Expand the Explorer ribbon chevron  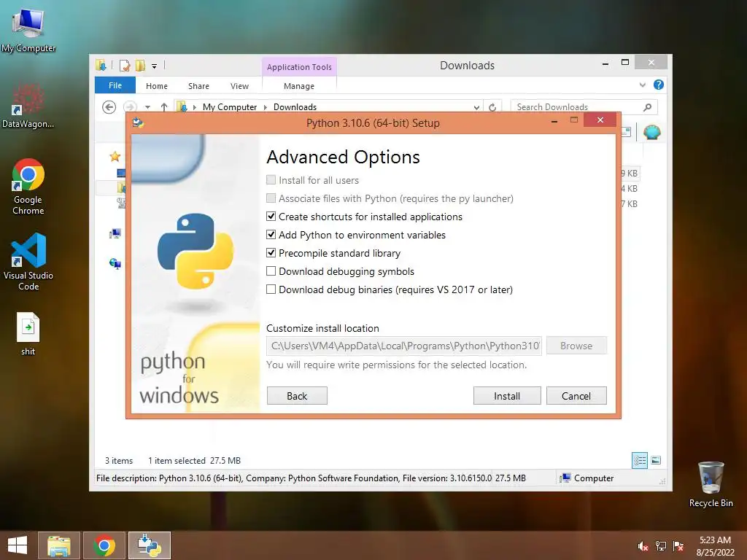642,85
